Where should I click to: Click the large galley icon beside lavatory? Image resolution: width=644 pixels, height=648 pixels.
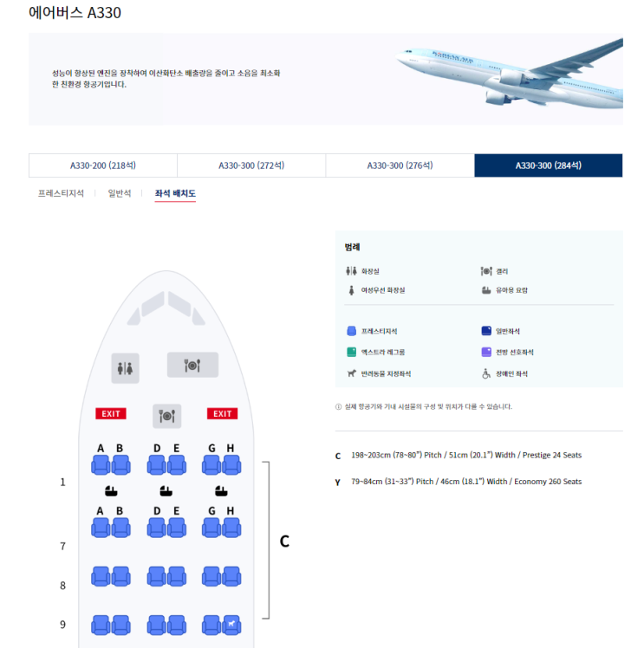tap(192, 365)
